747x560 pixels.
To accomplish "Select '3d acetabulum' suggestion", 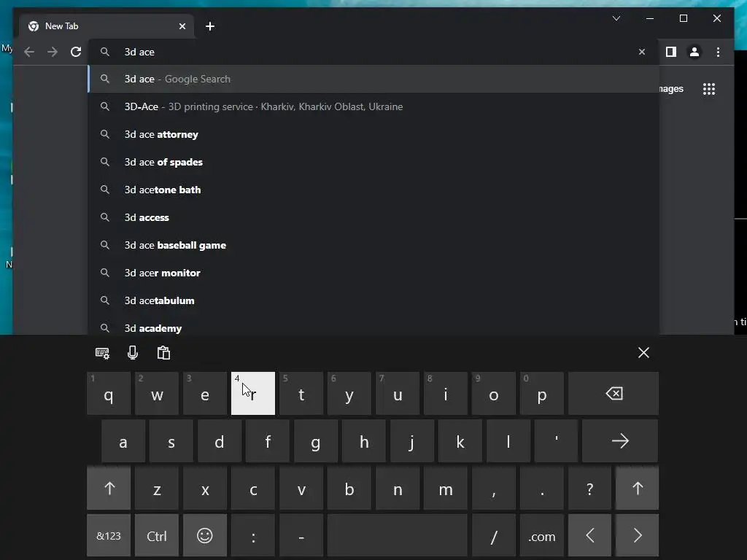I will tap(374, 300).
